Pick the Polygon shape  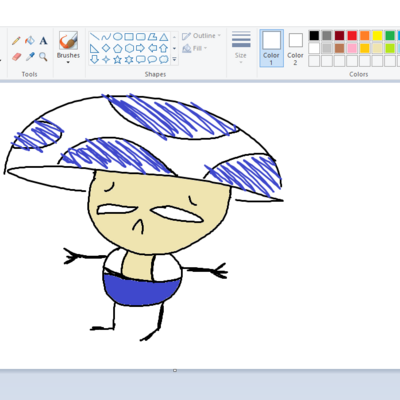(152, 37)
